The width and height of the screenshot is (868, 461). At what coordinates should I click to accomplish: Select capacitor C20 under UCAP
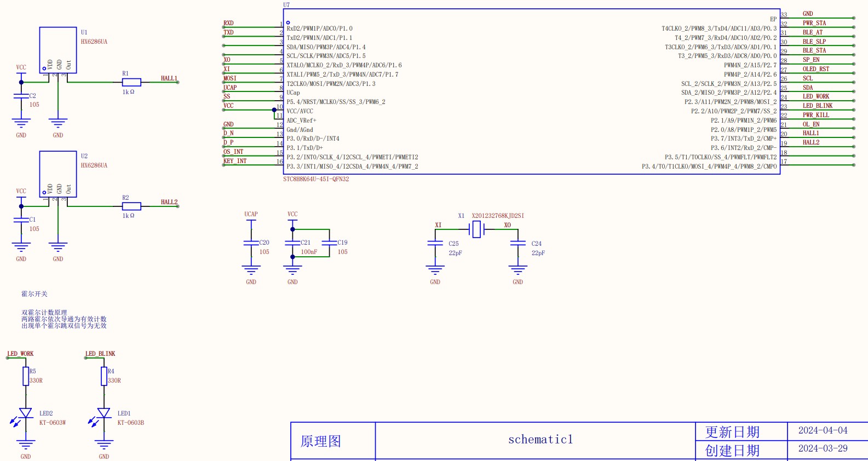pyautogui.click(x=251, y=243)
